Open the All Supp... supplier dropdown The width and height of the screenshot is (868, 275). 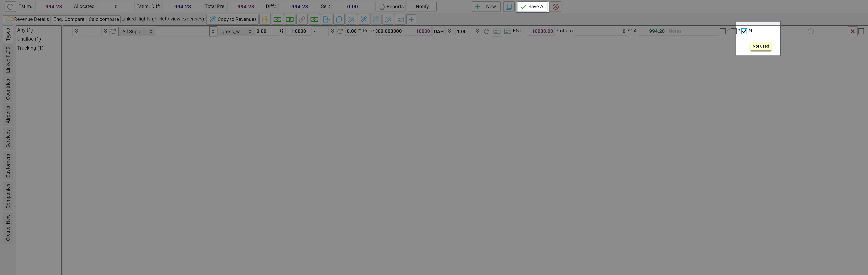coord(136,31)
